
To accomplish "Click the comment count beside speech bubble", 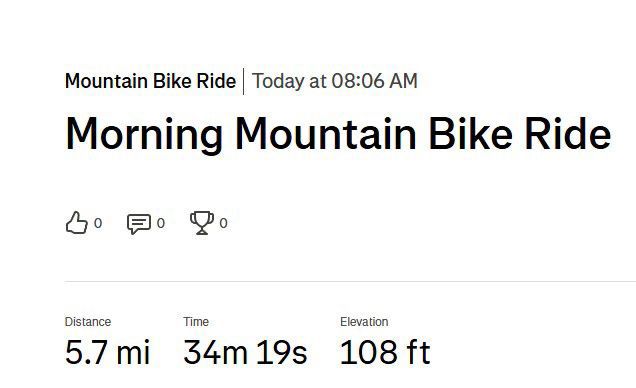I will (x=161, y=223).
